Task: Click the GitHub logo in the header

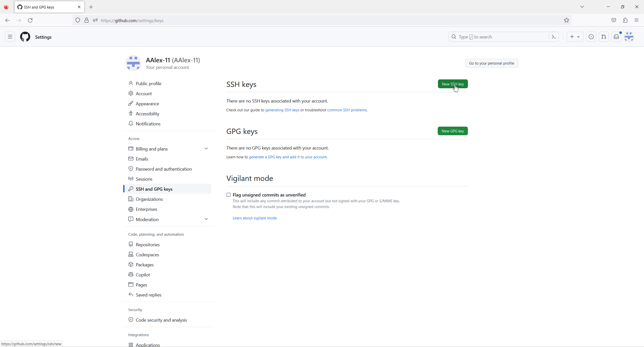Action: (25, 37)
